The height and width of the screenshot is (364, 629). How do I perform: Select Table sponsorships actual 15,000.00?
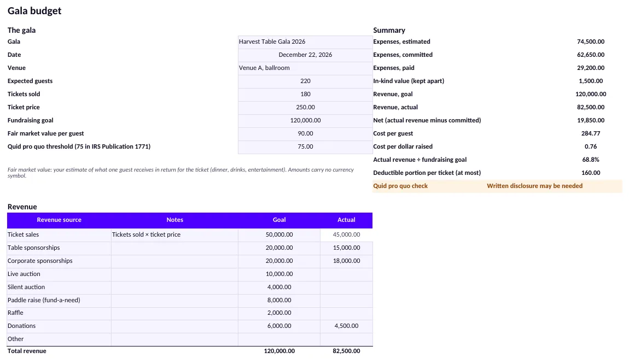point(346,248)
